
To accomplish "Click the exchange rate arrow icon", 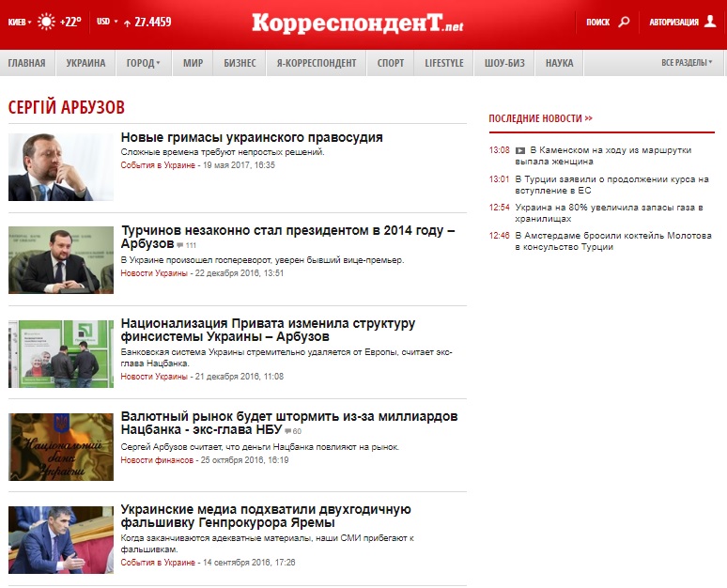I will click(x=127, y=22).
